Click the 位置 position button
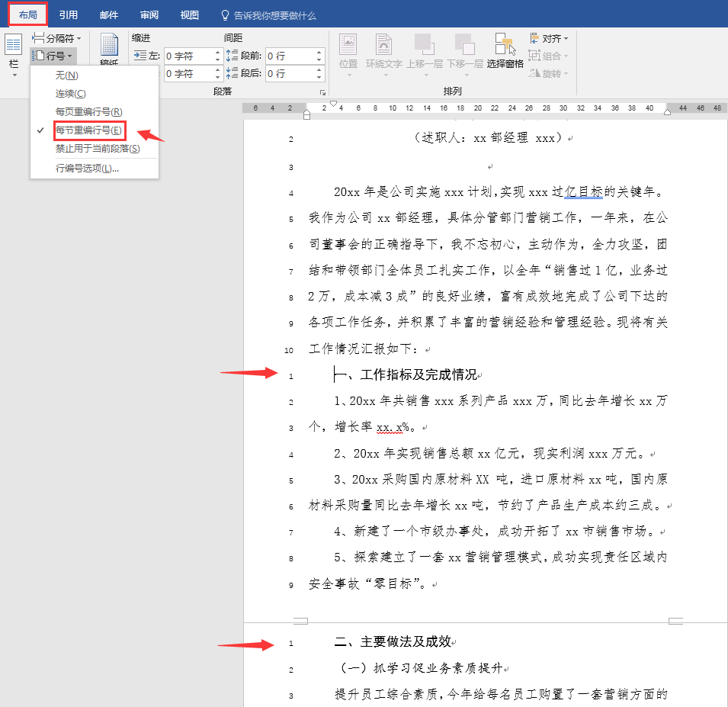728x707 pixels. click(348, 55)
